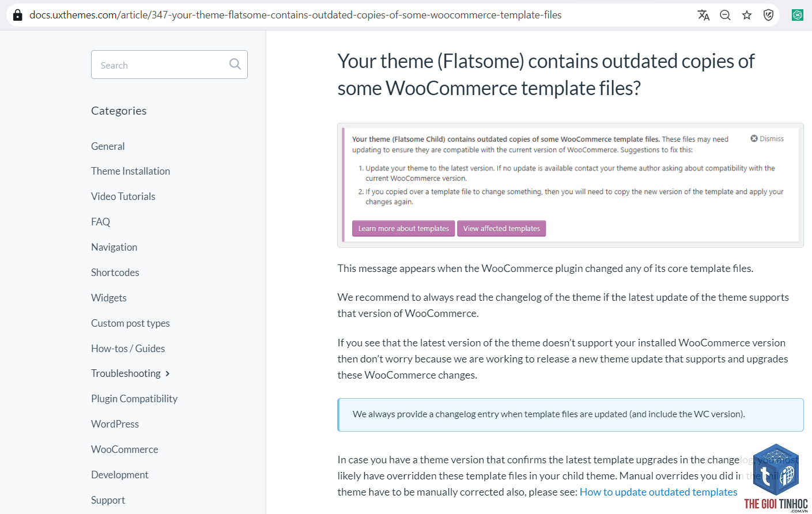Expand the Troubleshooting chevron arrow
The image size is (812, 514).
point(168,374)
